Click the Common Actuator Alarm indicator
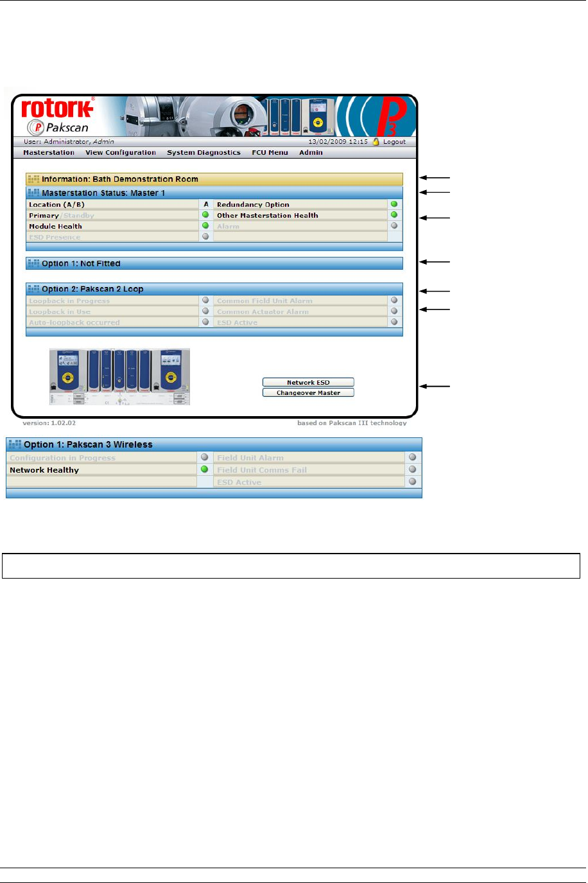The image size is (588, 883). (394, 311)
